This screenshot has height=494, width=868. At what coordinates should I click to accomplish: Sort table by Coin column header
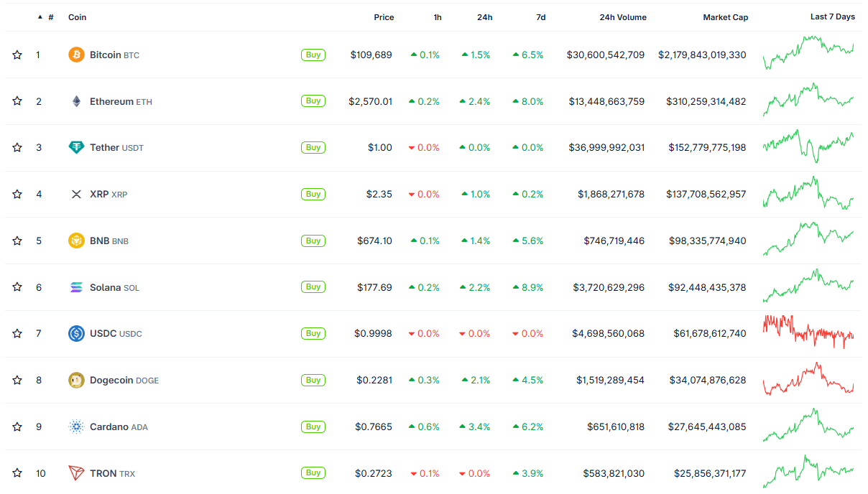click(77, 17)
